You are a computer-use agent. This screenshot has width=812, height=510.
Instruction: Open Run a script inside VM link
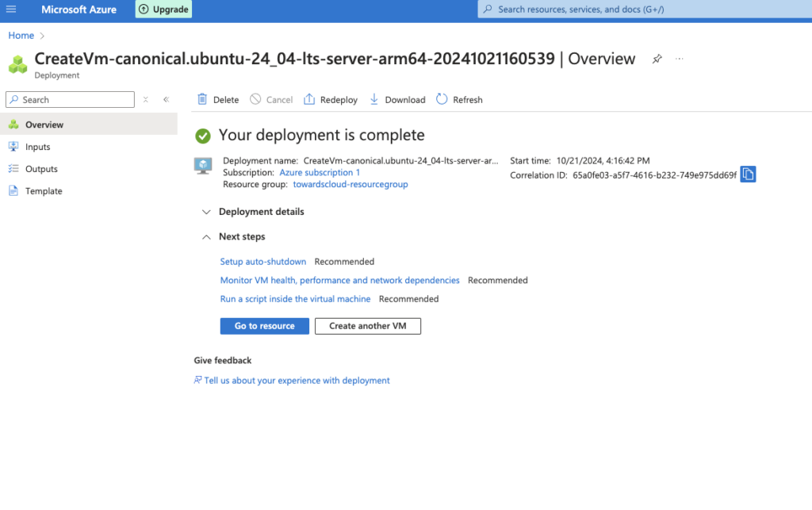tap(295, 299)
